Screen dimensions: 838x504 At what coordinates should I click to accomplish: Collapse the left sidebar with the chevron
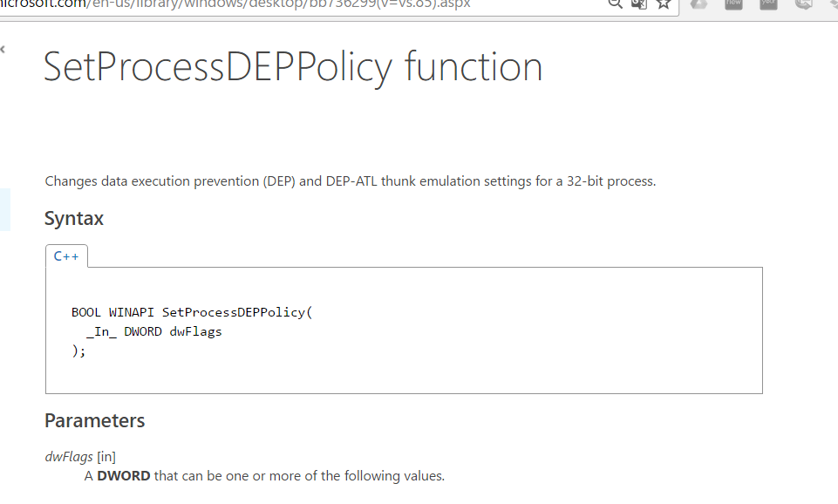click(3, 50)
